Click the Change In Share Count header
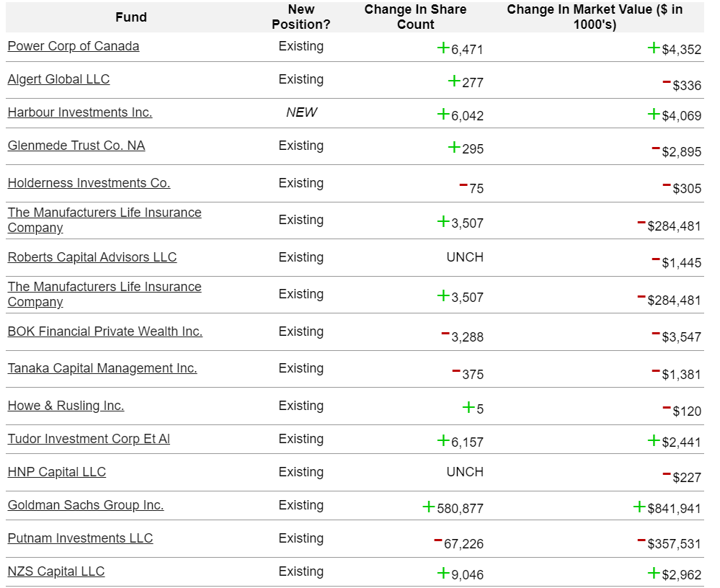Image resolution: width=720 pixels, height=588 pixels. point(415,17)
